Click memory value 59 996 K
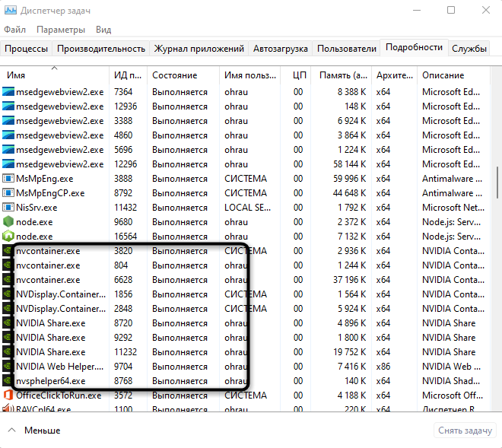Image resolution: width=502 pixels, height=448 pixels. tap(350, 179)
